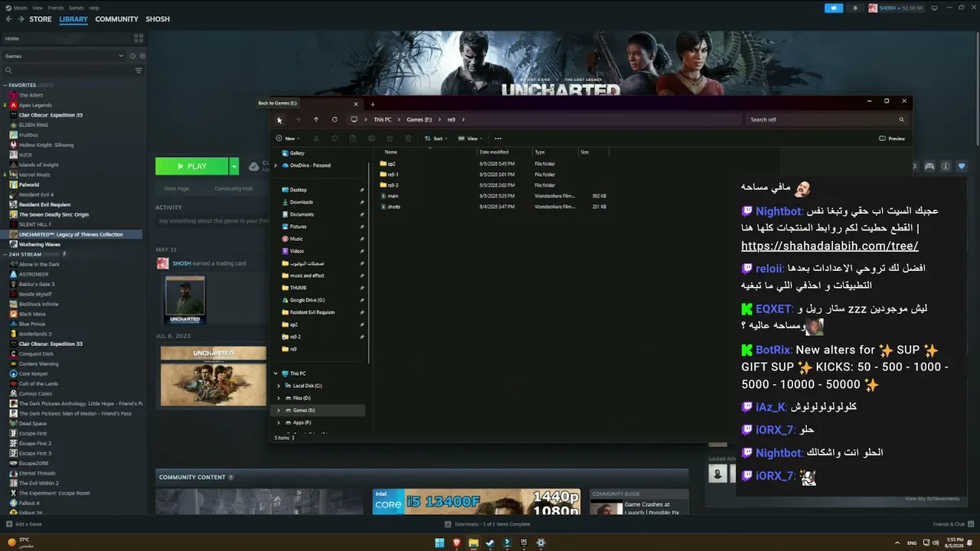Open Friends & Chat in Steam
Image resolution: width=980 pixels, height=551 pixels.
[x=952, y=524]
